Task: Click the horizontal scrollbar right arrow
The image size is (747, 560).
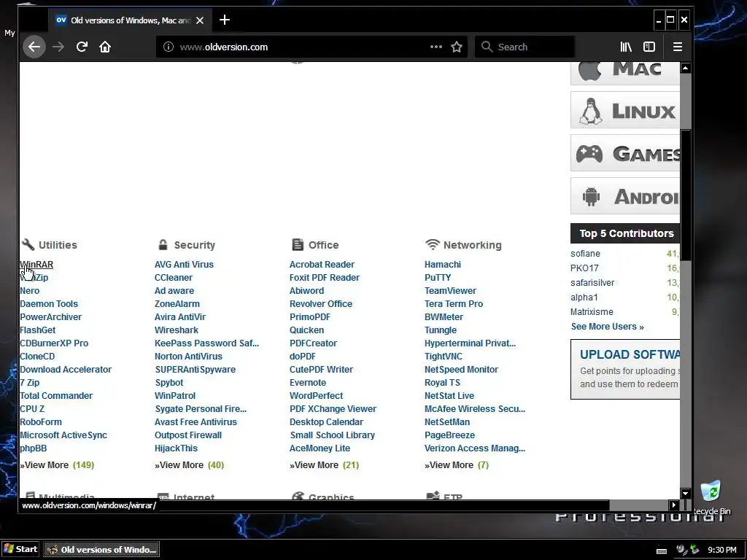Action: 673,505
